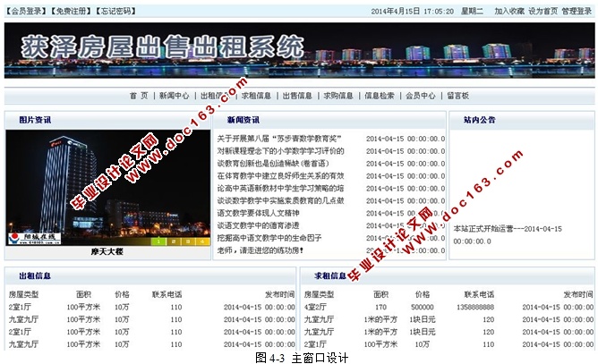Click the phone number 1358888888
This screenshot has height=364, width=598.
475,307
